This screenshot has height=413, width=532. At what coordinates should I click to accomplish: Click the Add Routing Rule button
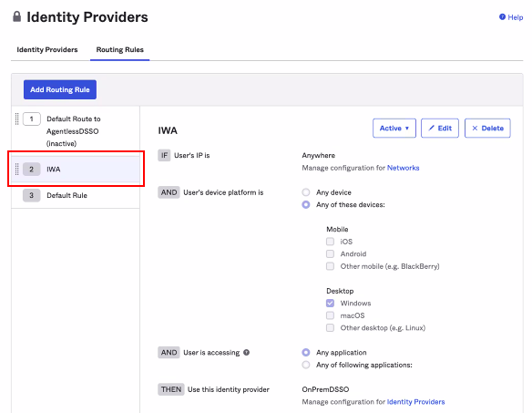click(x=60, y=89)
